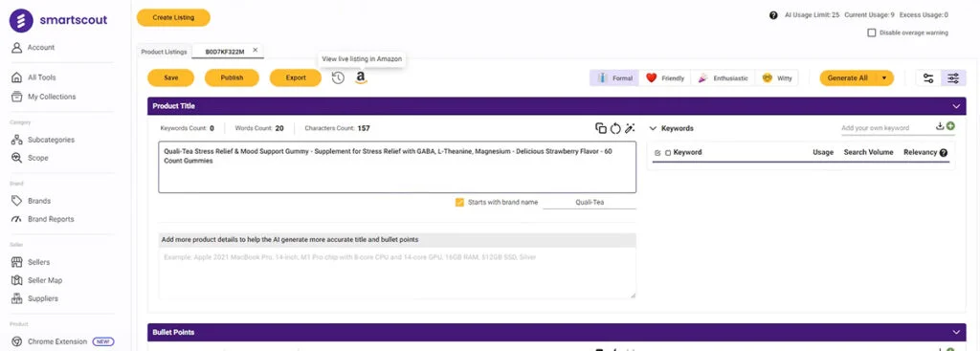The height and width of the screenshot is (351, 980).
Task: Toggle Disable overage warning checkbox
Action: (x=871, y=33)
